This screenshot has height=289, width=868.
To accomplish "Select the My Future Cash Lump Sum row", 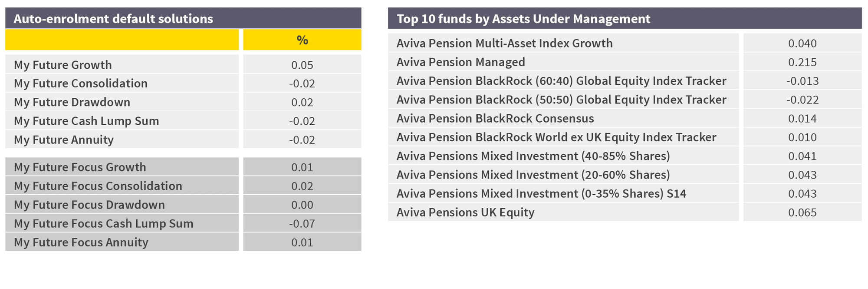I will pos(183,120).
